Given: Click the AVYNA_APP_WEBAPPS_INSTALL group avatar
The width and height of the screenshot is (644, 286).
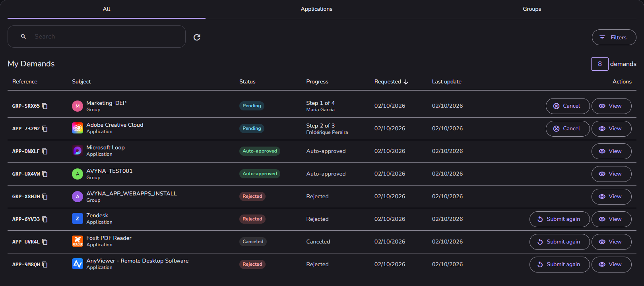Looking at the screenshot, I should tap(78, 197).
